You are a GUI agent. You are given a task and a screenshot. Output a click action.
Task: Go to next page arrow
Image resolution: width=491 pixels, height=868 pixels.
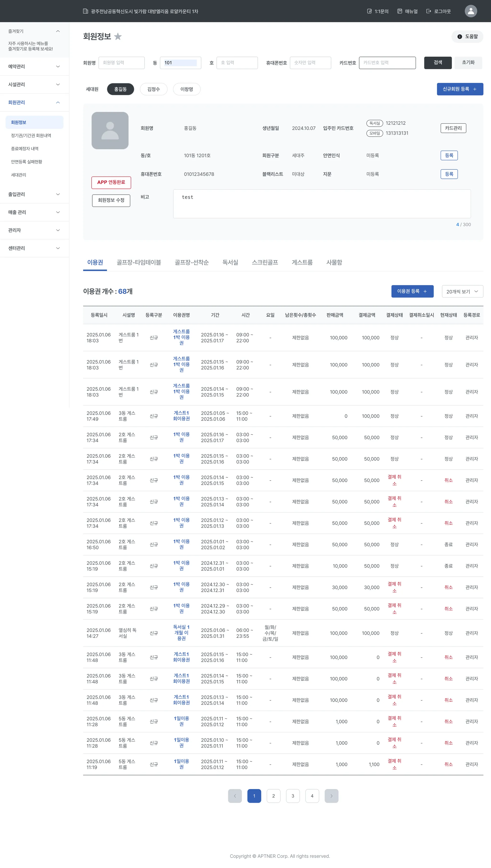point(331,796)
